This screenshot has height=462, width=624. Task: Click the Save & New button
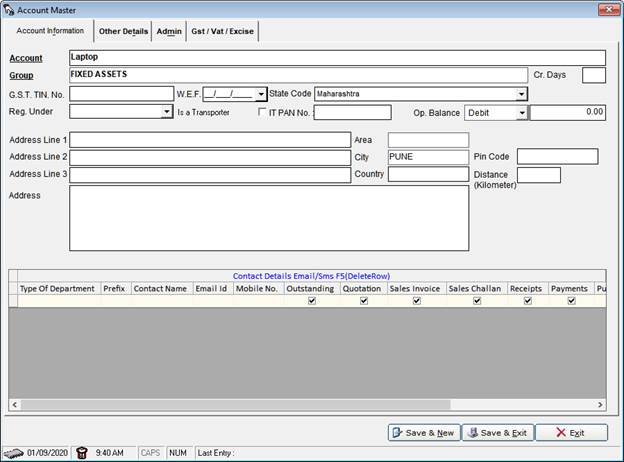pos(424,433)
